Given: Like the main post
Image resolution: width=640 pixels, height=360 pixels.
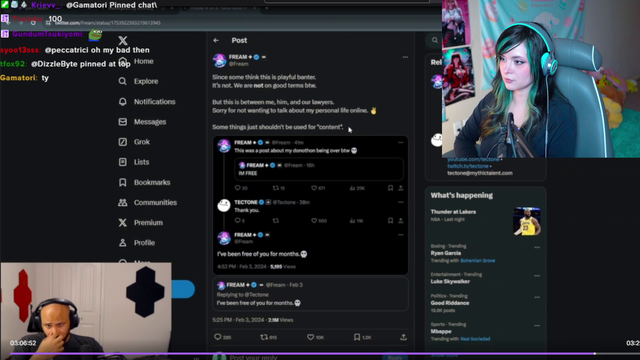Looking at the screenshot, I should [x=311, y=337].
